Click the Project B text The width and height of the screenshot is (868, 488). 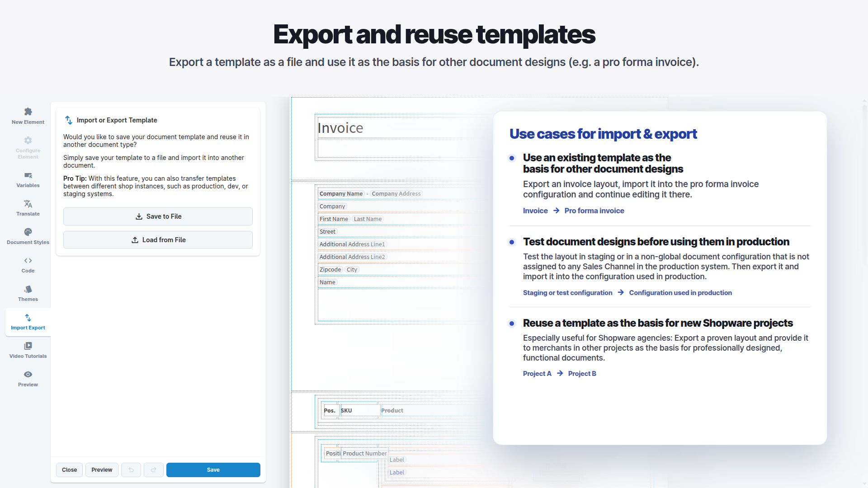[x=582, y=374]
